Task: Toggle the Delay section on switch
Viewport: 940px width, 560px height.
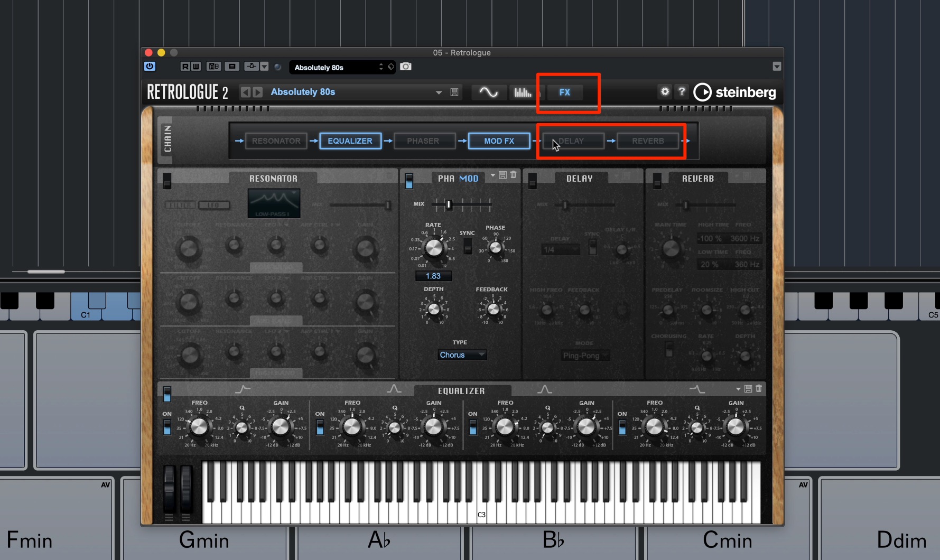Action: [x=533, y=181]
